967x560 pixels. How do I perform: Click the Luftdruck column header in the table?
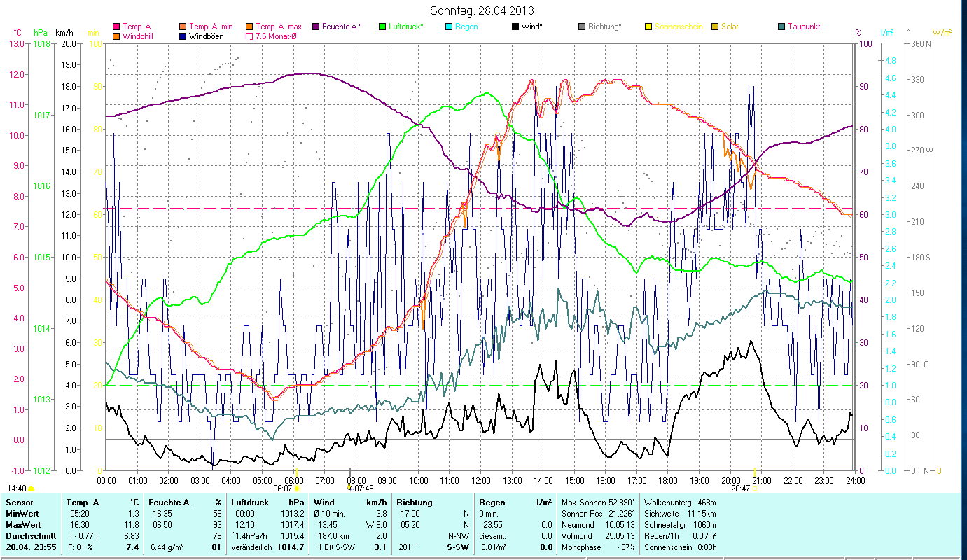tap(251, 503)
